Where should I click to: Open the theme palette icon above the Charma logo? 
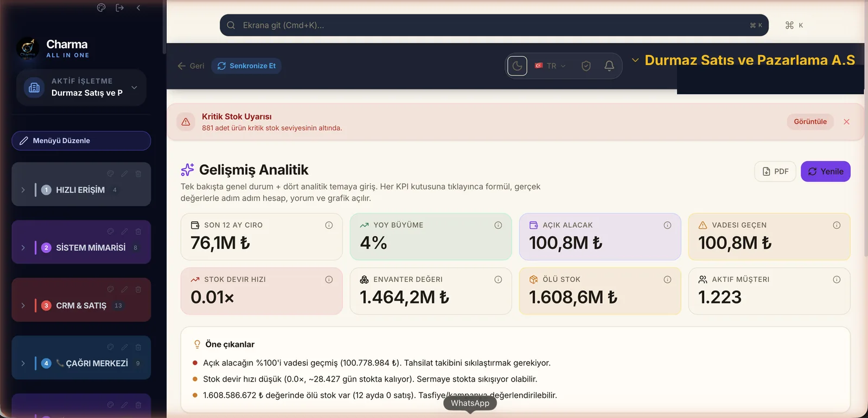click(101, 8)
